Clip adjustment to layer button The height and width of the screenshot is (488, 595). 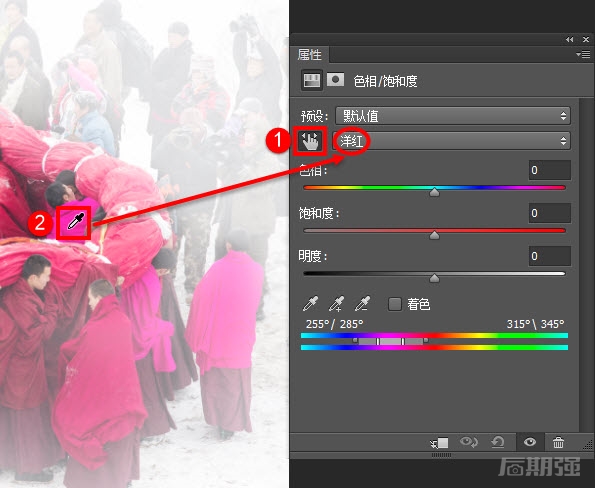440,442
